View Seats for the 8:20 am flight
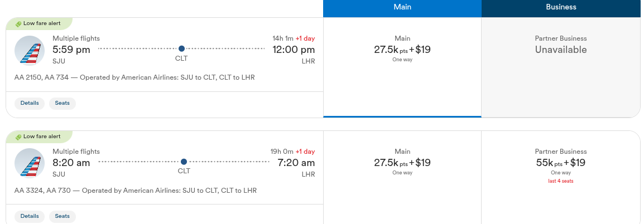The height and width of the screenshot is (224, 644). [62, 216]
